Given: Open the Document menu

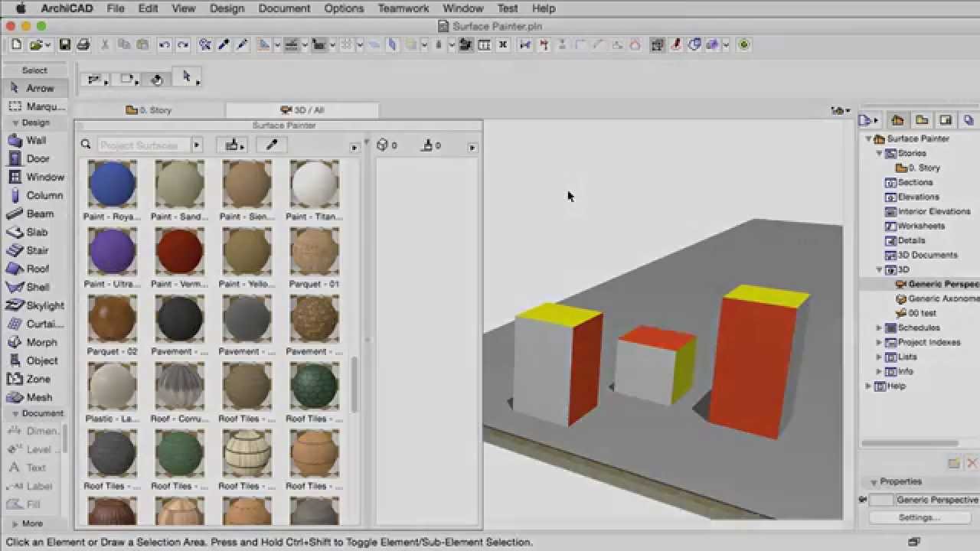Looking at the screenshot, I should tap(285, 8).
